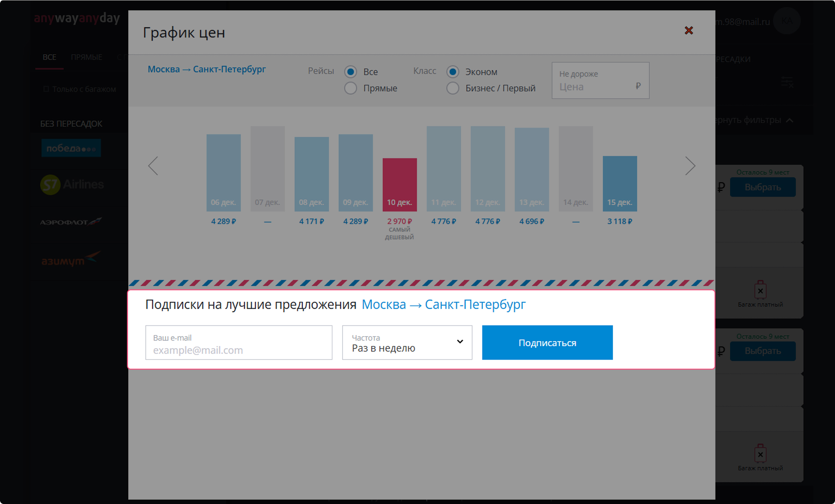The image size is (835, 504).
Task: Collapse filters using the chevron
Action: (789, 120)
